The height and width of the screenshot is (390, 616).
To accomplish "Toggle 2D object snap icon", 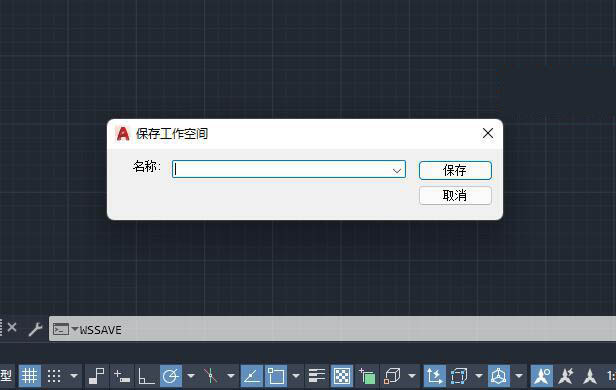I will (276, 376).
